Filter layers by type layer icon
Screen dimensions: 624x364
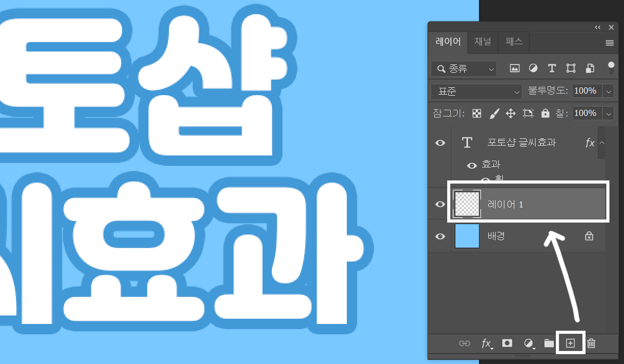[x=552, y=68]
